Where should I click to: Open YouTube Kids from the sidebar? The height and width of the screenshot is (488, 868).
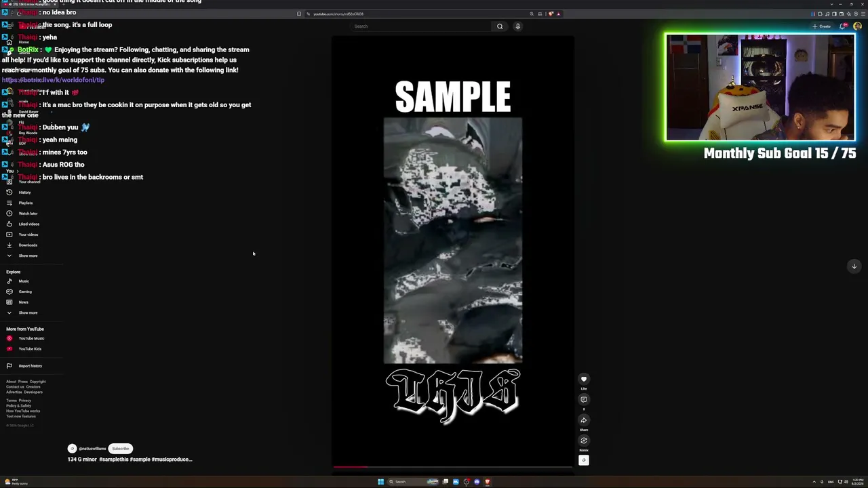(x=30, y=349)
